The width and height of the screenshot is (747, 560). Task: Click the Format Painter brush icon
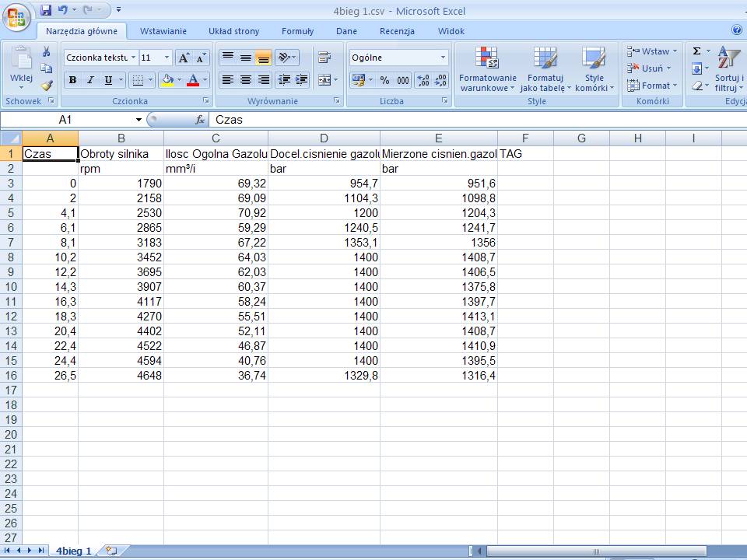(x=47, y=86)
